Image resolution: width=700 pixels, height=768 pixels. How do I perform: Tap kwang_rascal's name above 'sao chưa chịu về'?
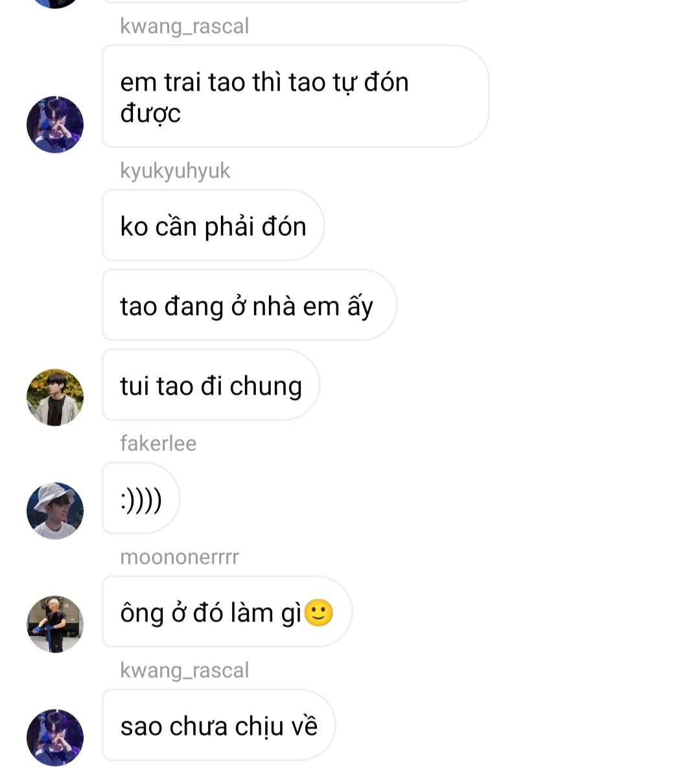185,670
